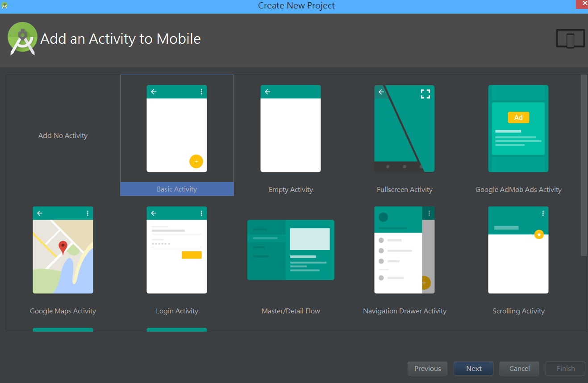Click the Scrolling Activity label
The height and width of the screenshot is (383, 588).
click(x=518, y=311)
